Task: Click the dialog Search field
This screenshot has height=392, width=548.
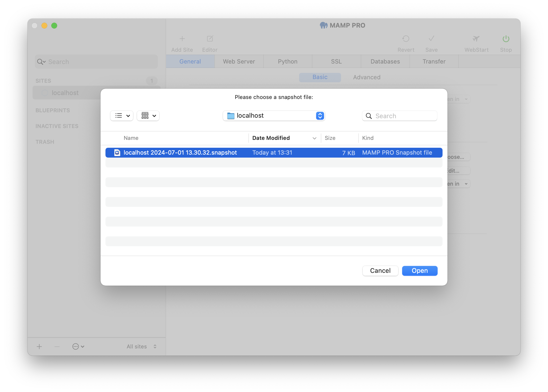Action: coord(399,116)
